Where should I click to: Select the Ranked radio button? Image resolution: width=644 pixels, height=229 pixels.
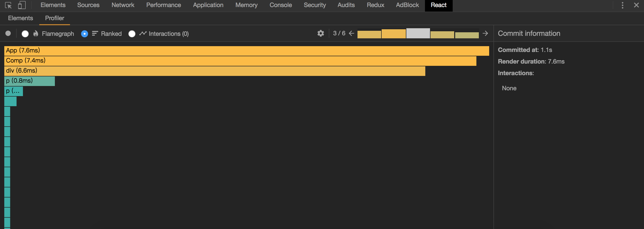pos(85,34)
